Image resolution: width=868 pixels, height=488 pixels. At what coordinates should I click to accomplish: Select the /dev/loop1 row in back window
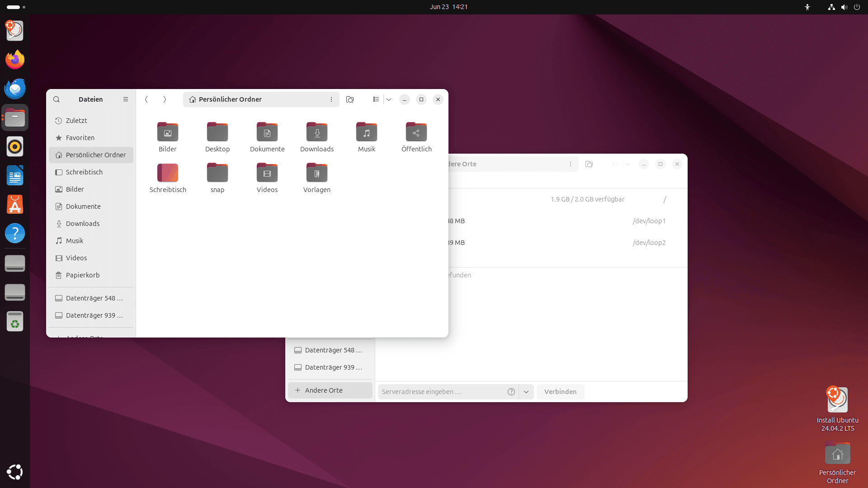pos(568,221)
